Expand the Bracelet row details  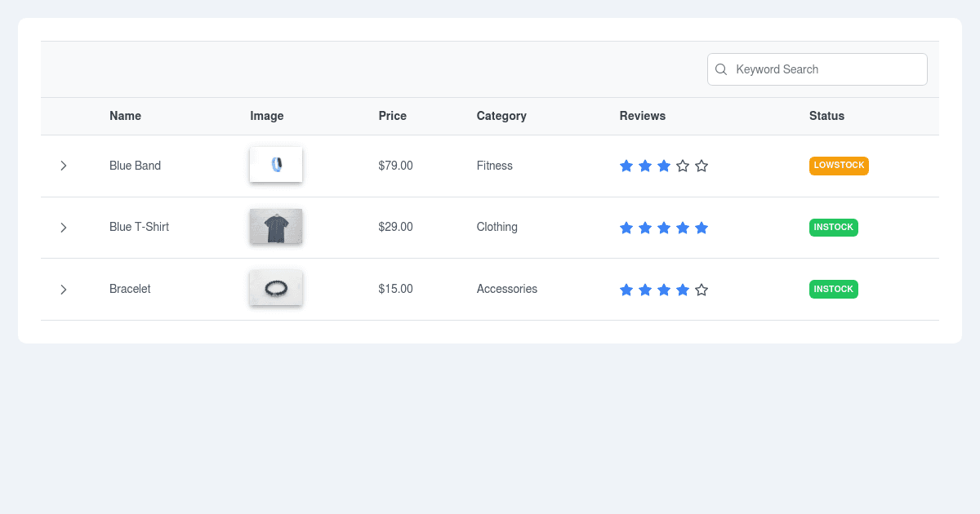pos(64,290)
